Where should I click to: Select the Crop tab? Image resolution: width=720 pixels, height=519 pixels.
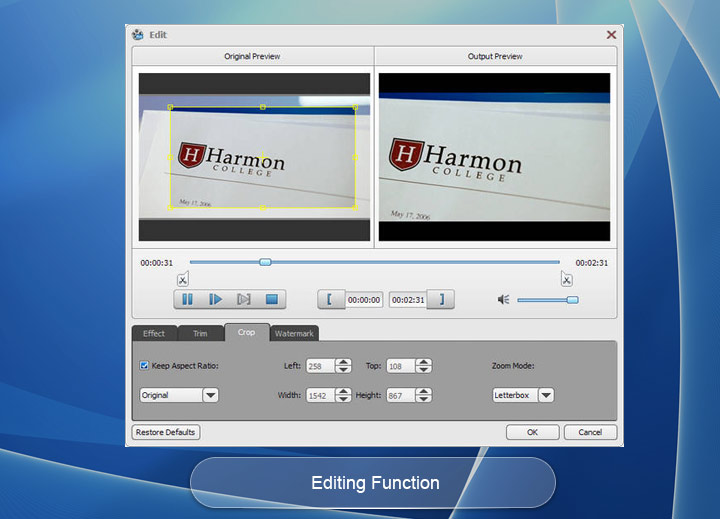pos(247,332)
